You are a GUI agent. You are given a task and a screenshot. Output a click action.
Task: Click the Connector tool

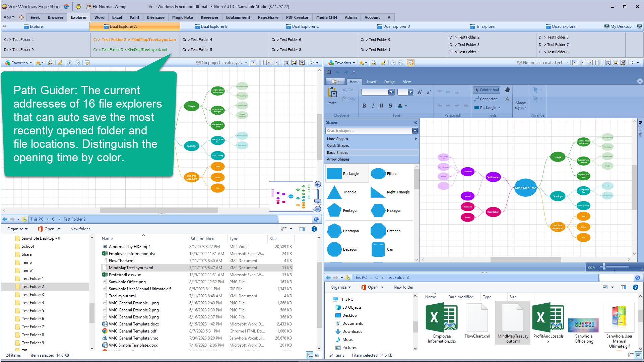(x=486, y=99)
